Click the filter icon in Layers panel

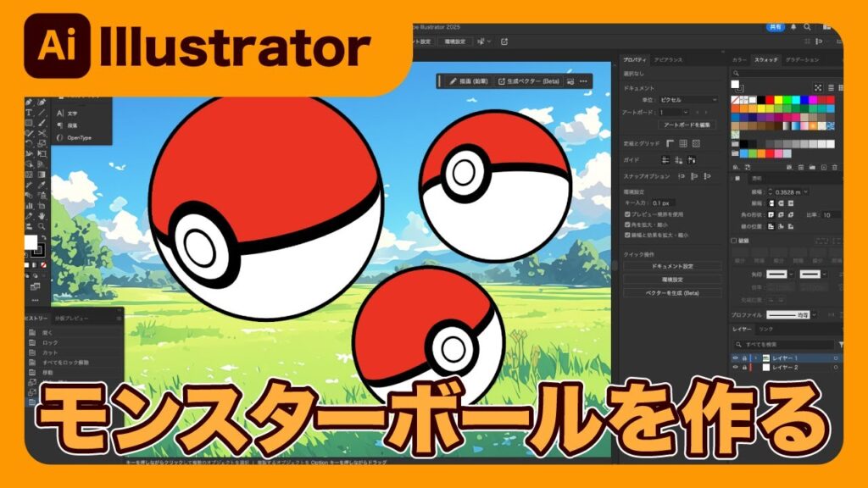point(841,344)
